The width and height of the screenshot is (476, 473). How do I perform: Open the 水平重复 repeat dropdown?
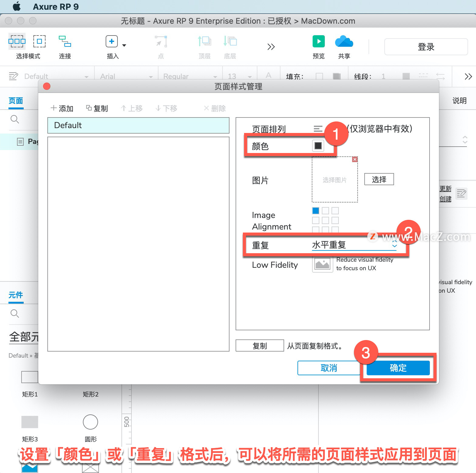point(354,245)
